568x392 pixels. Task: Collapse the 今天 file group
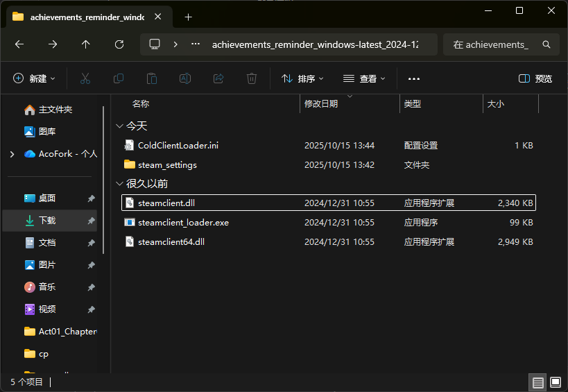(x=119, y=126)
